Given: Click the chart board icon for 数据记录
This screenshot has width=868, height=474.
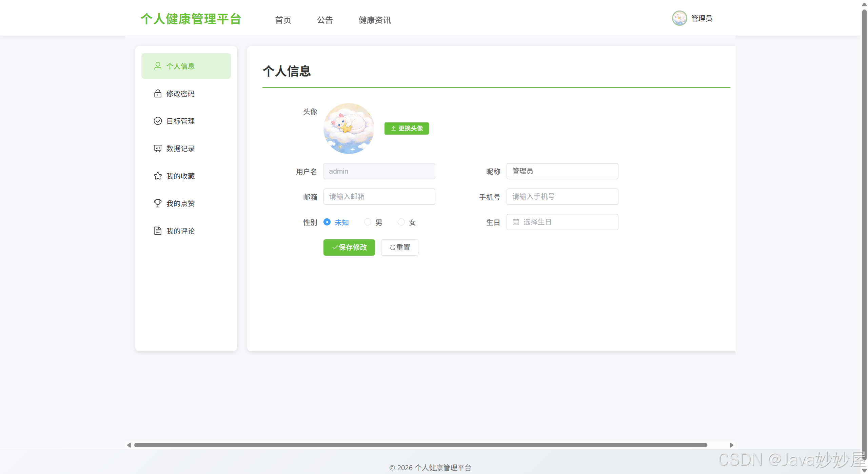Looking at the screenshot, I should (x=158, y=149).
